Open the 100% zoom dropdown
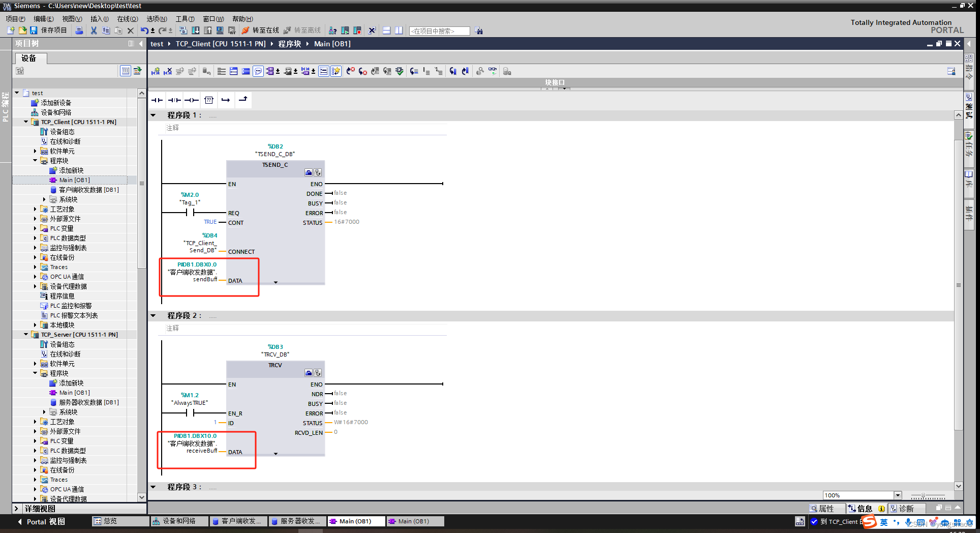This screenshot has width=980, height=533. pyautogui.click(x=898, y=495)
